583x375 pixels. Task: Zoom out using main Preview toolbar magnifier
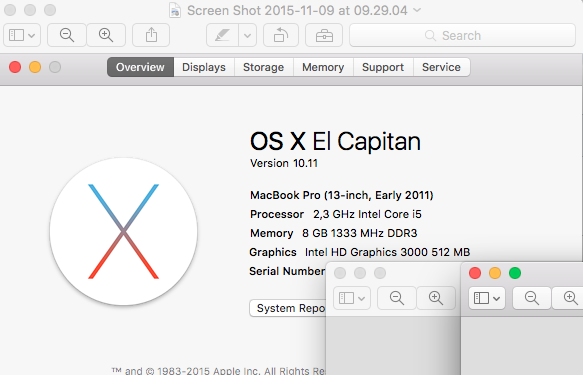67,35
